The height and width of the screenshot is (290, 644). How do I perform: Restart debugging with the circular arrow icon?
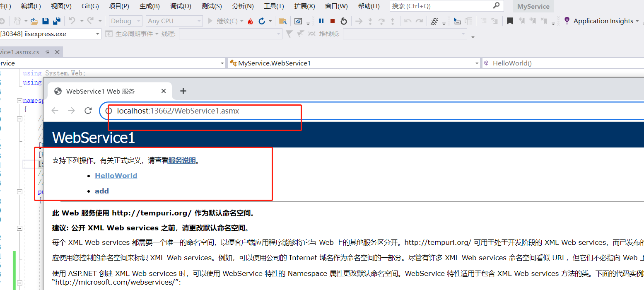(344, 21)
